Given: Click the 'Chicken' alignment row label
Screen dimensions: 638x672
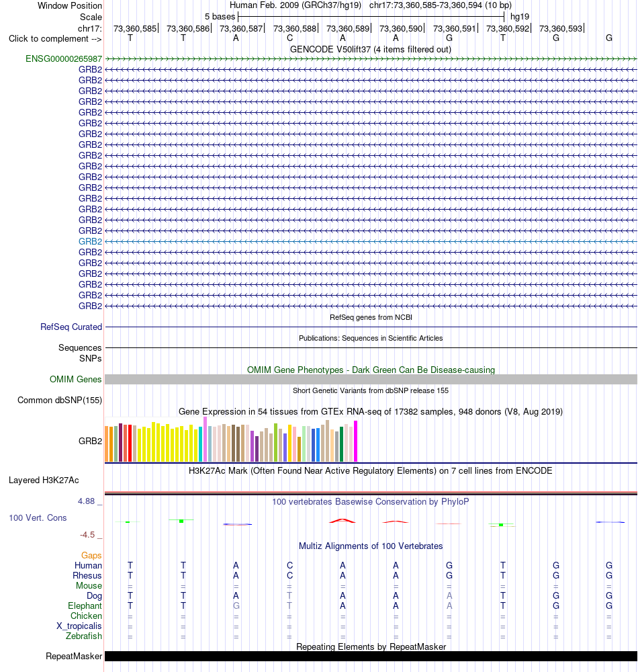Looking at the screenshot, I should [86, 616].
